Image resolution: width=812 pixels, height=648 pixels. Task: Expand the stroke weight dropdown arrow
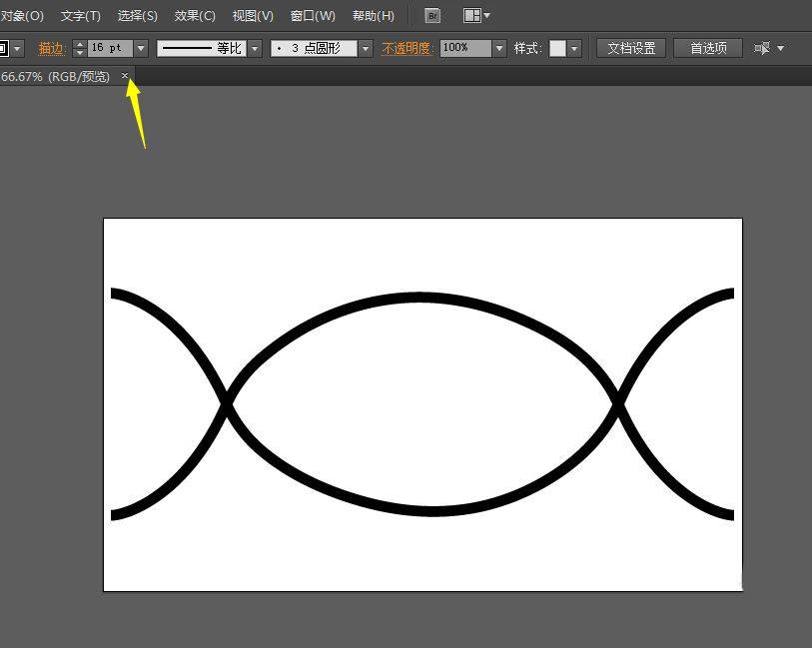[x=141, y=48]
